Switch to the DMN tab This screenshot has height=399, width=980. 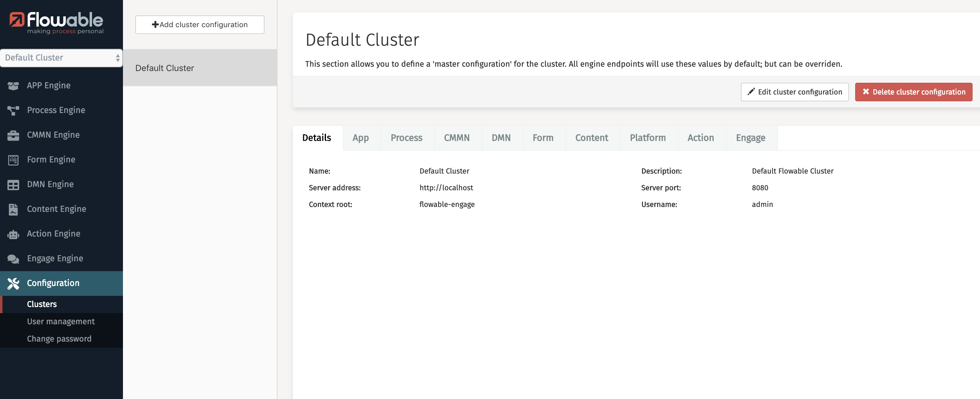501,138
